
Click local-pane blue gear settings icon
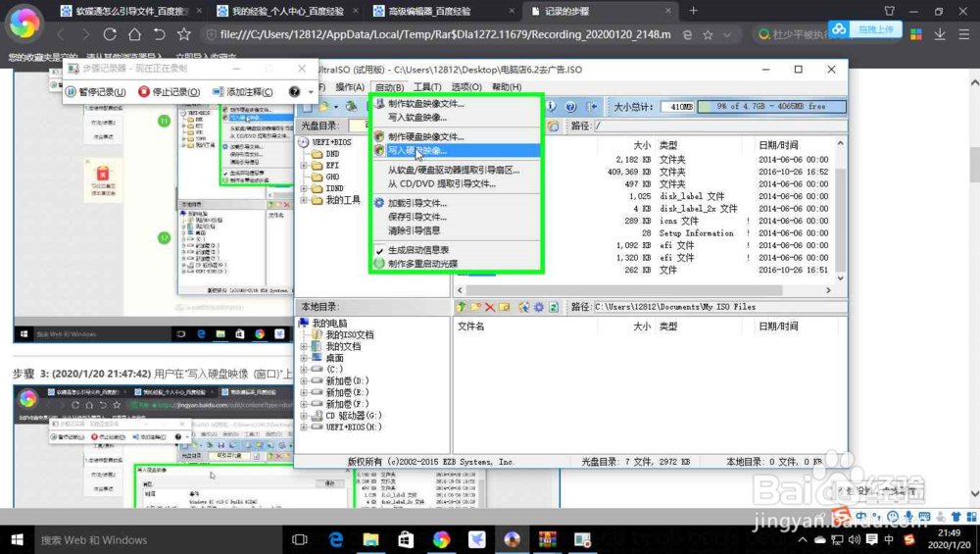pos(539,307)
